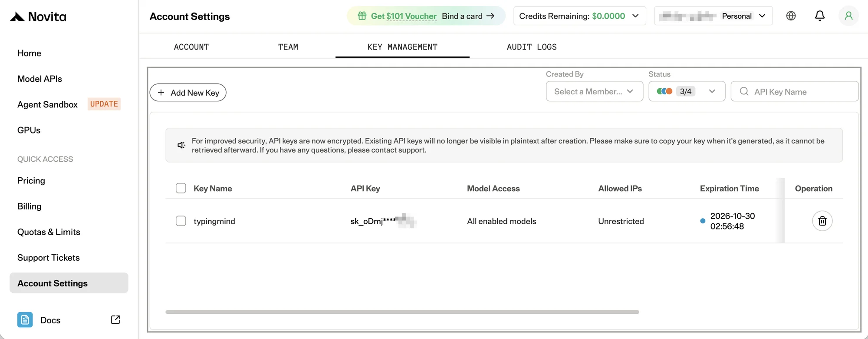
Task: Check the typingmind row checkbox
Action: coord(181,221)
